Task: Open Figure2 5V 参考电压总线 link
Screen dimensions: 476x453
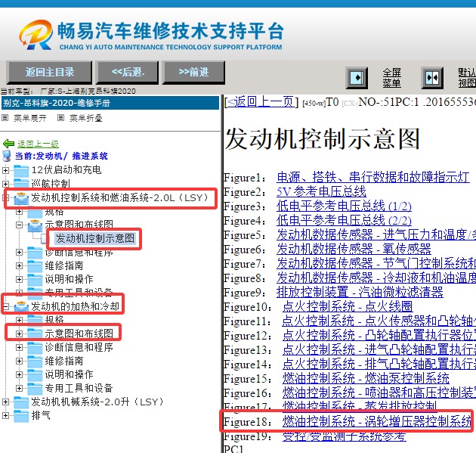Action: coord(321,191)
